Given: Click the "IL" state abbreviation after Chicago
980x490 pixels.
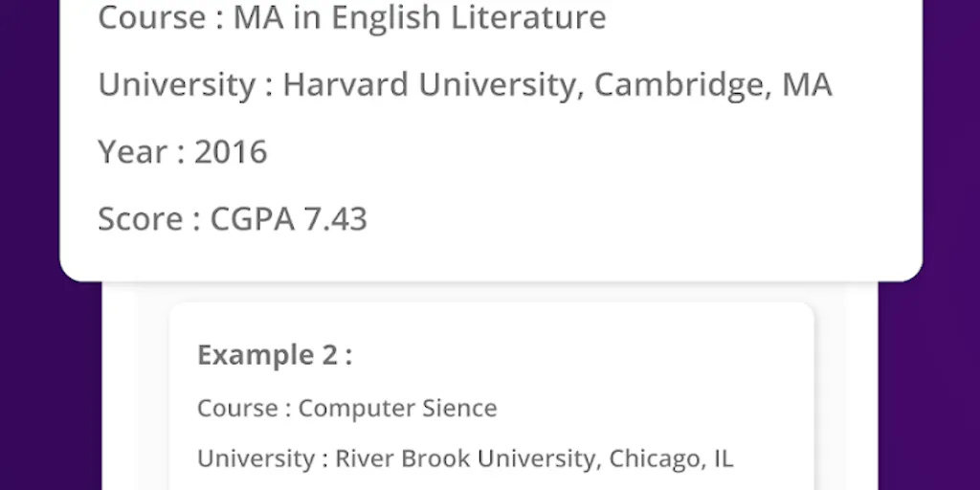Looking at the screenshot, I should coord(724,458).
